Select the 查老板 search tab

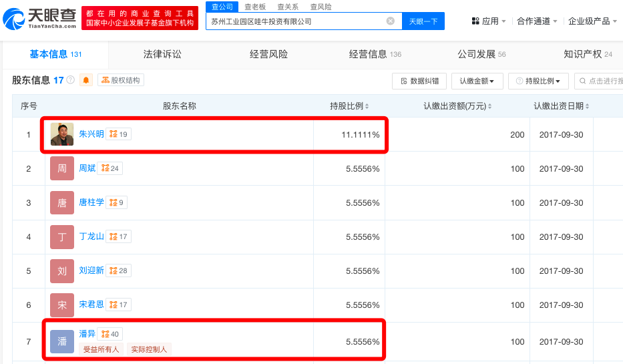(255, 7)
